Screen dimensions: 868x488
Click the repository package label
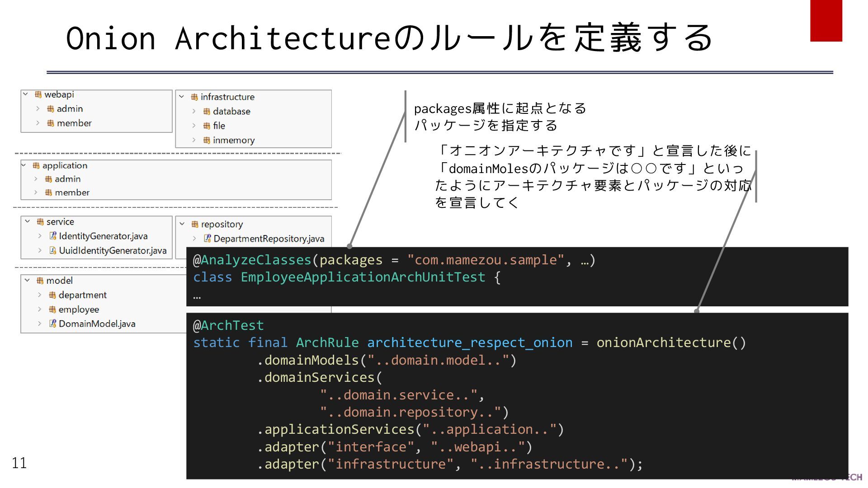tap(222, 224)
